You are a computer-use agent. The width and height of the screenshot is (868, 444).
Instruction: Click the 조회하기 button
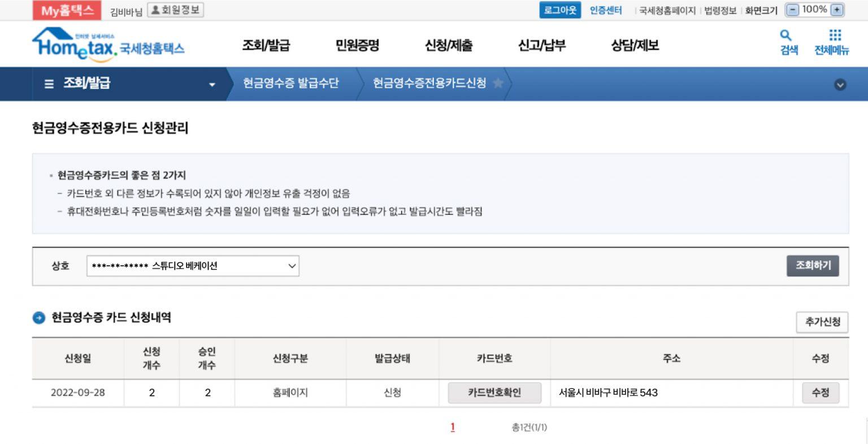[813, 266]
